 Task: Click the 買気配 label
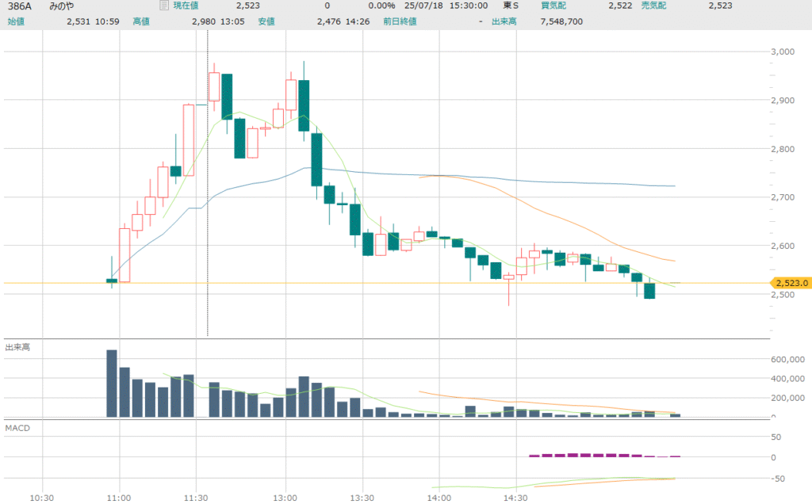553,6
